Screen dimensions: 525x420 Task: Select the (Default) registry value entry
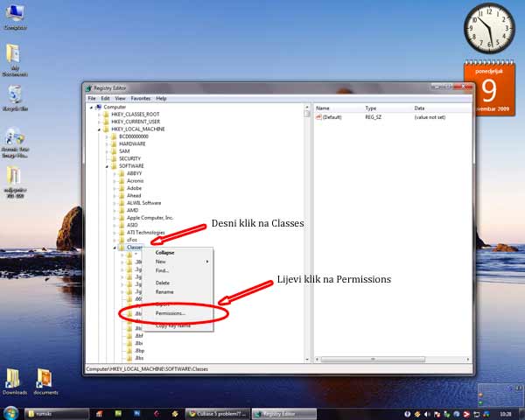332,116
